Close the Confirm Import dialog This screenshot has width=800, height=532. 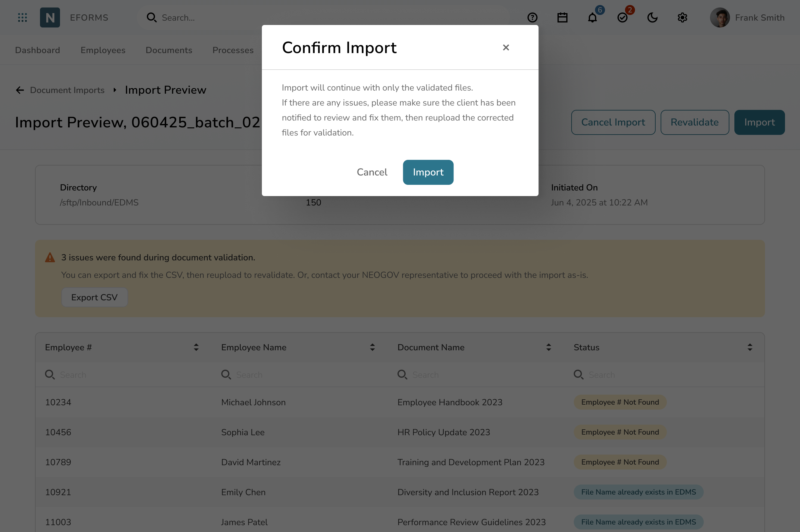tap(506, 47)
